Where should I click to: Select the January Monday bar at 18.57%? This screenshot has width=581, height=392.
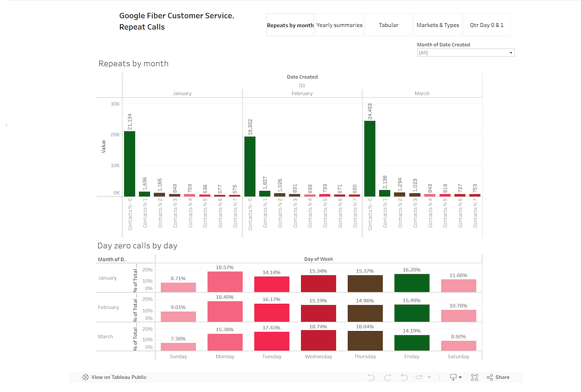[x=225, y=282]
